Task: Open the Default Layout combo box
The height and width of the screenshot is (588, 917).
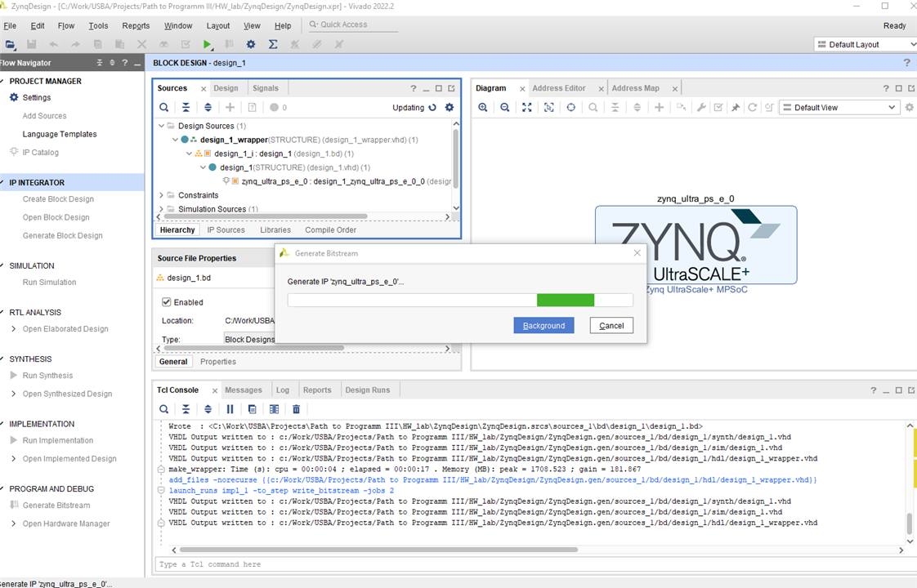Action: coord(865,44)
